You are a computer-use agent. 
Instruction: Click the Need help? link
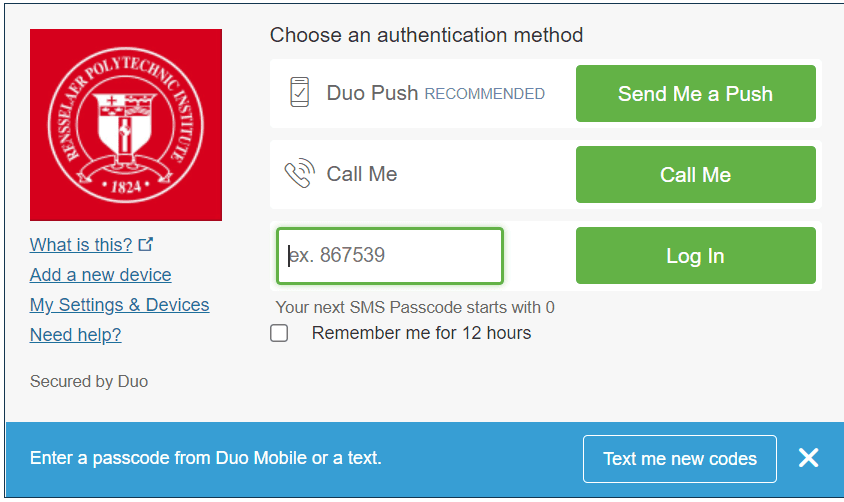(75, 335)
